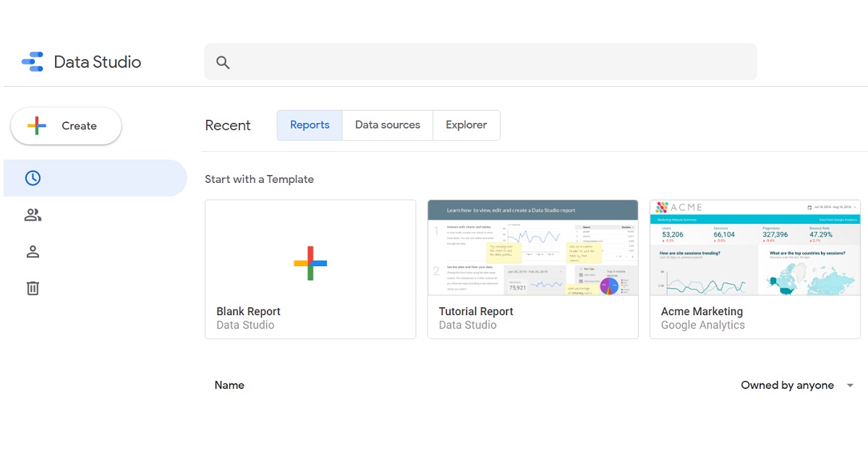Click the plus icon on Blank Report card
Screen dimensions: 868x454
coord(310,263)
